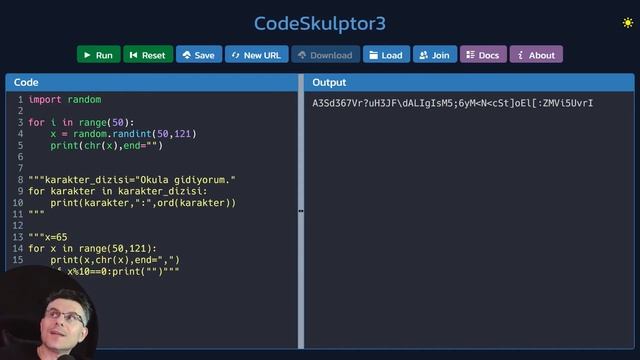Open the Load file button

(386, 55)
